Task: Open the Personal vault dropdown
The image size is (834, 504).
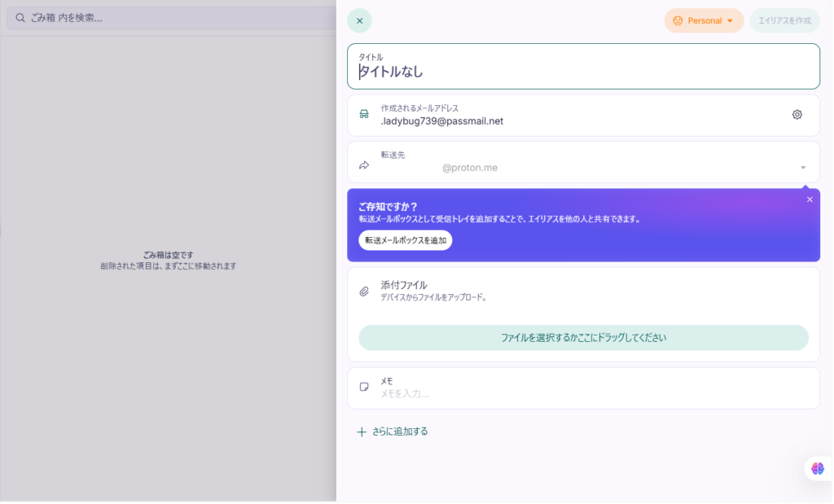Action: [704, 20]
